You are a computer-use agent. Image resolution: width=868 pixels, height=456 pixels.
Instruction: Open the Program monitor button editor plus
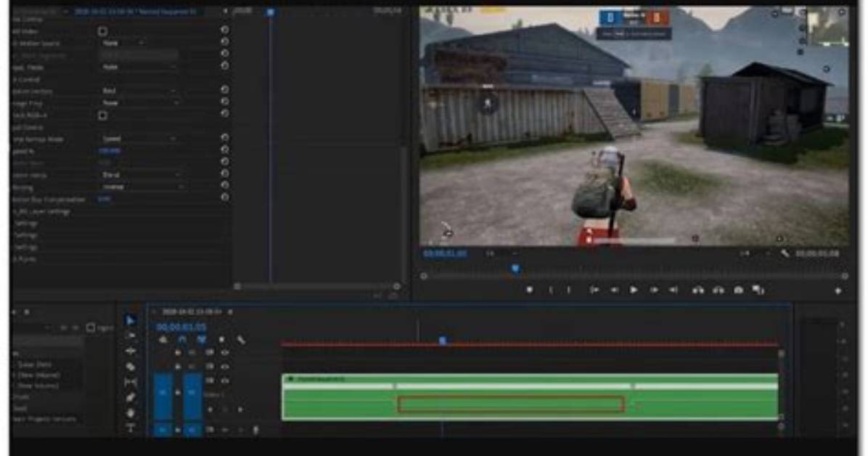(838, 290)
